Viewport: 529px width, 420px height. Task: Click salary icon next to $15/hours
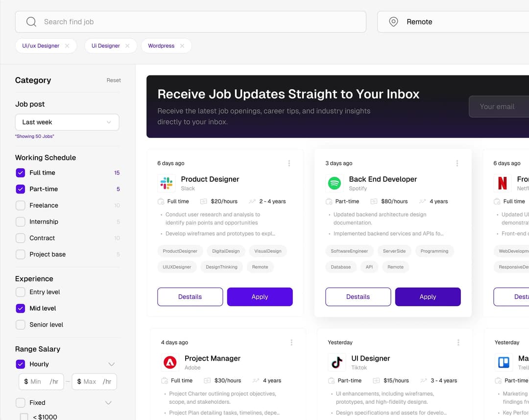(x=376, y=381)
